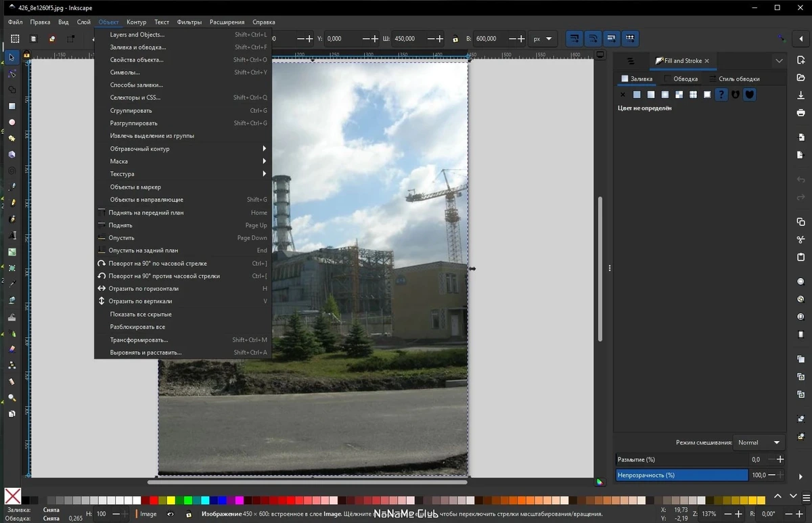
Task: Click Выровнять и расставить... menu entry
Action: point(183,353)
